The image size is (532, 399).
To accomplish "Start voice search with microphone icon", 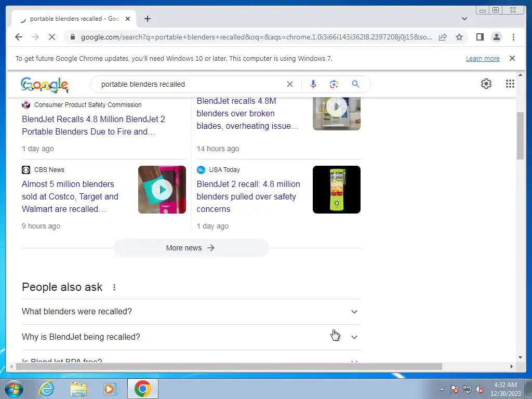I will pyautogui.click(x=313, y=84).
